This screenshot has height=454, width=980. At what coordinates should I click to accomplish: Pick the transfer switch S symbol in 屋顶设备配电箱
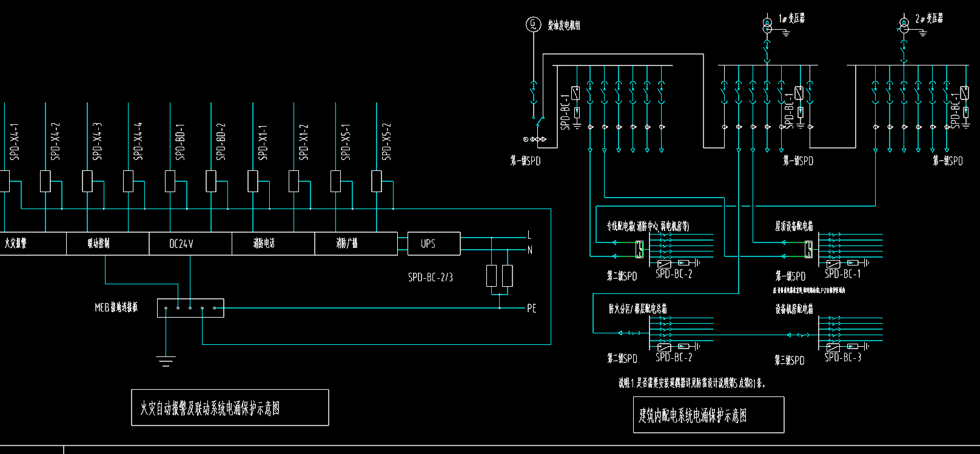(x=808, y=249)
